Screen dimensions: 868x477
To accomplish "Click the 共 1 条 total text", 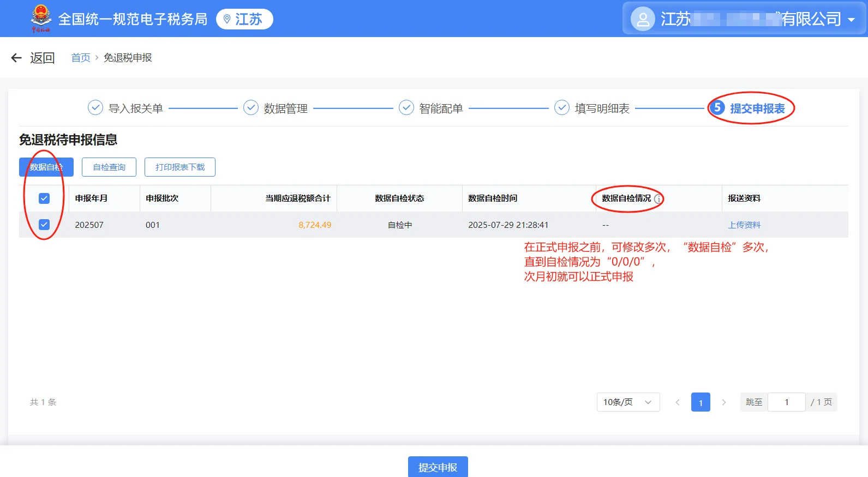I will point(43,402).
